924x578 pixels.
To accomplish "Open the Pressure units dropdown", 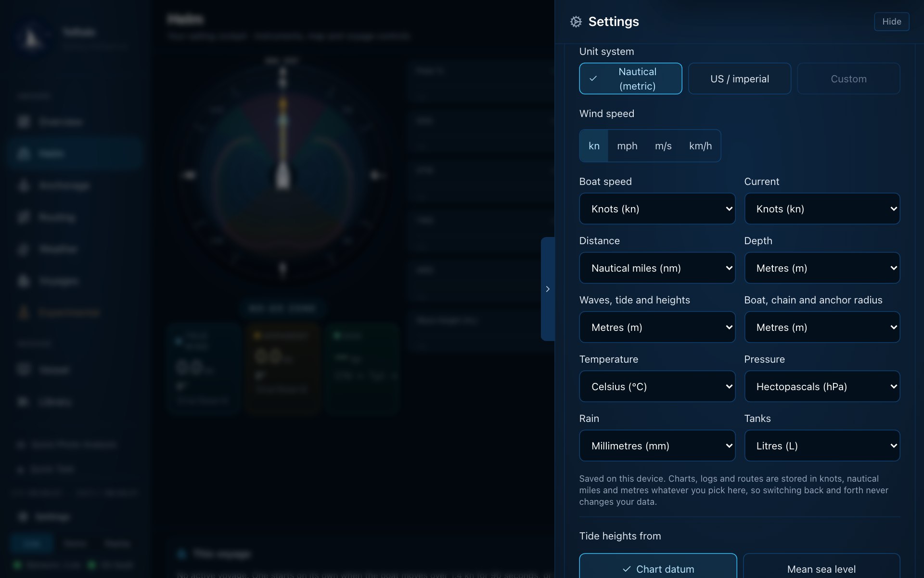I will pyautogui.click(x=822, y=386).
